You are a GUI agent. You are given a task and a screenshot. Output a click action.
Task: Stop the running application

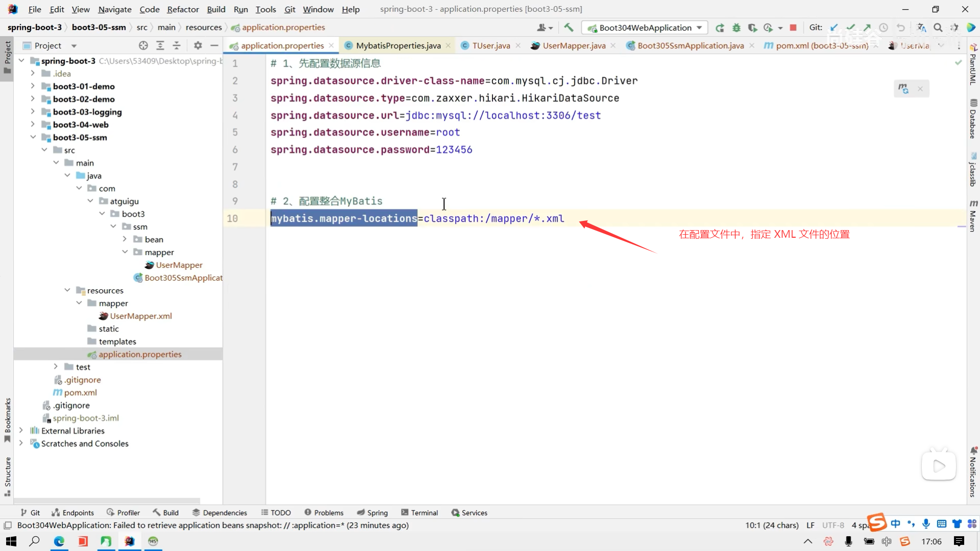pyautogui.click(x=793, y=28)
